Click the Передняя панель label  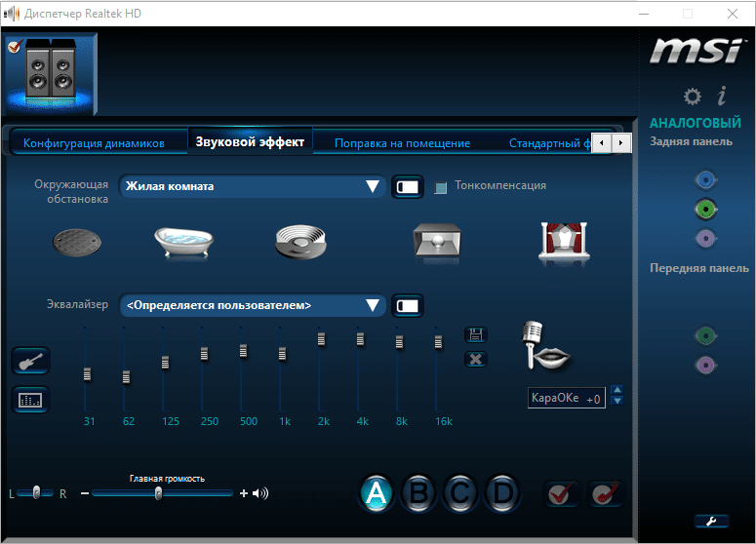[x=699, y=268]
